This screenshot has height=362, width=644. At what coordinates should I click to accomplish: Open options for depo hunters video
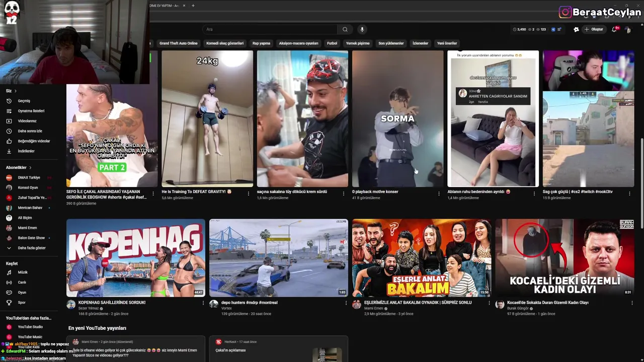click(346, 303)
